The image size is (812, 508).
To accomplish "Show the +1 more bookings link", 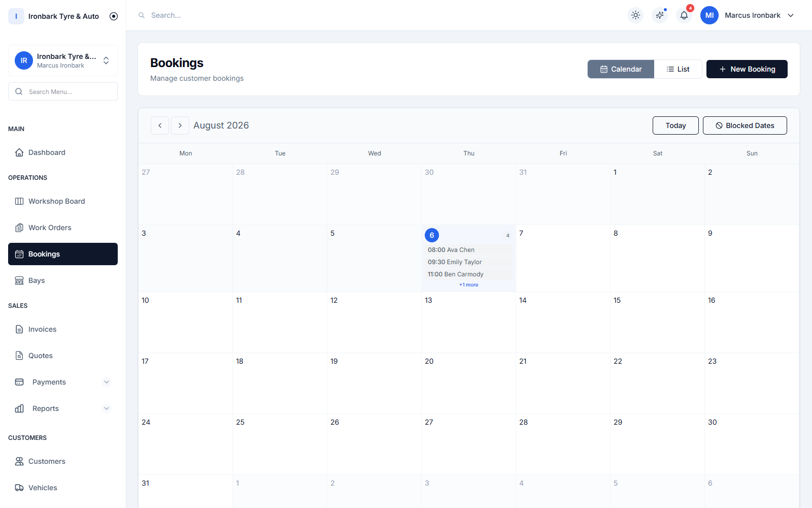I will click(468, 285).
